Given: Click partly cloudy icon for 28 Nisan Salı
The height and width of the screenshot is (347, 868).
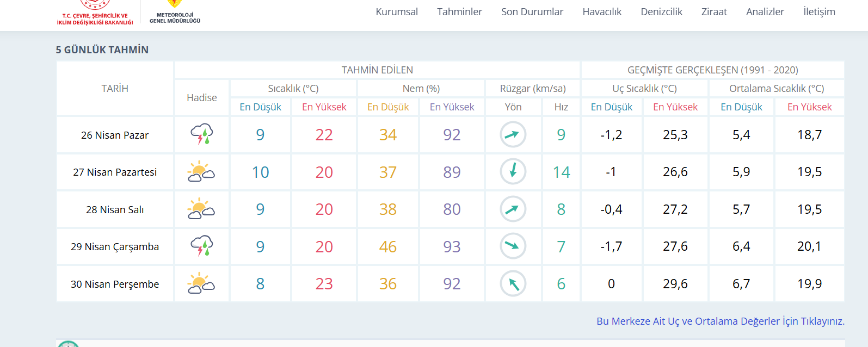Looking at the screenshot, I should tap(201, 209).
